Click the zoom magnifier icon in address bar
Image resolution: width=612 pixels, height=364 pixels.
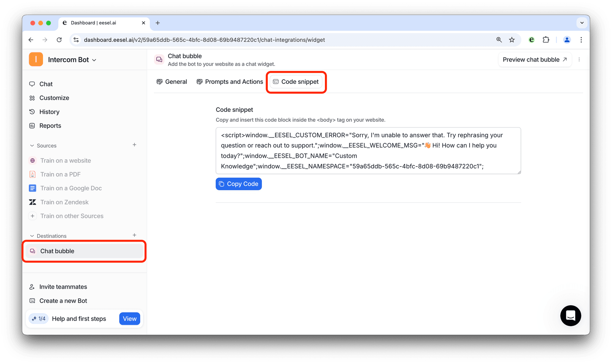(499, 40)
